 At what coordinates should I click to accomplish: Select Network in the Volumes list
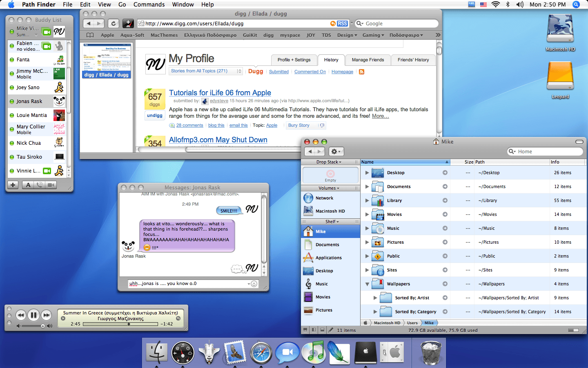pos(331,198)
